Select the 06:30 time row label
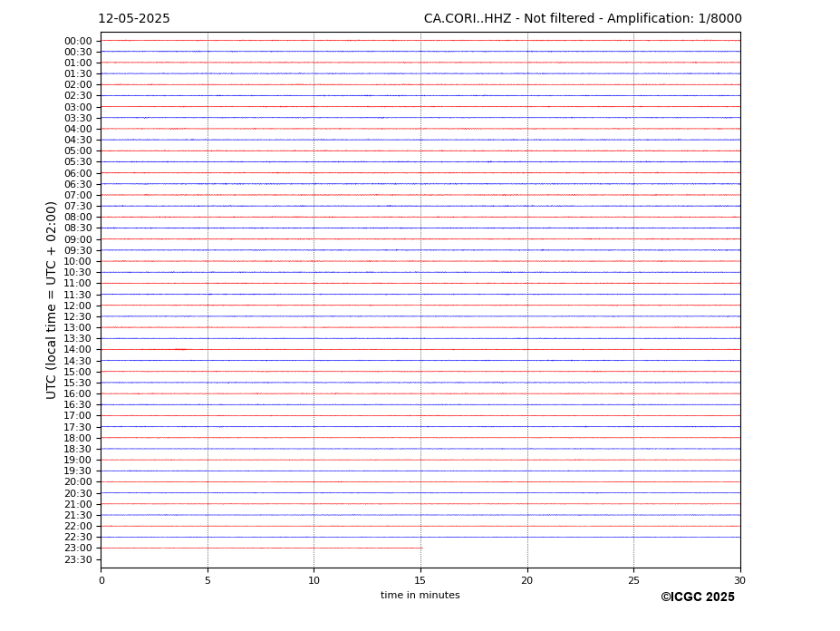Image resolution: width=840 pixels, height=631 pixels. point(78,184)
